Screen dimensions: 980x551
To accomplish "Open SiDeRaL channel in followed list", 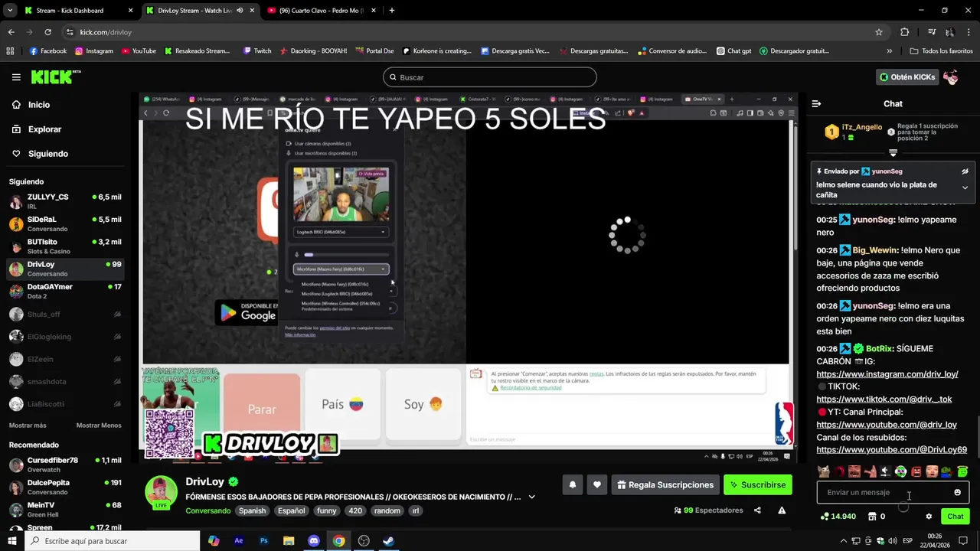I will point(65,223).
